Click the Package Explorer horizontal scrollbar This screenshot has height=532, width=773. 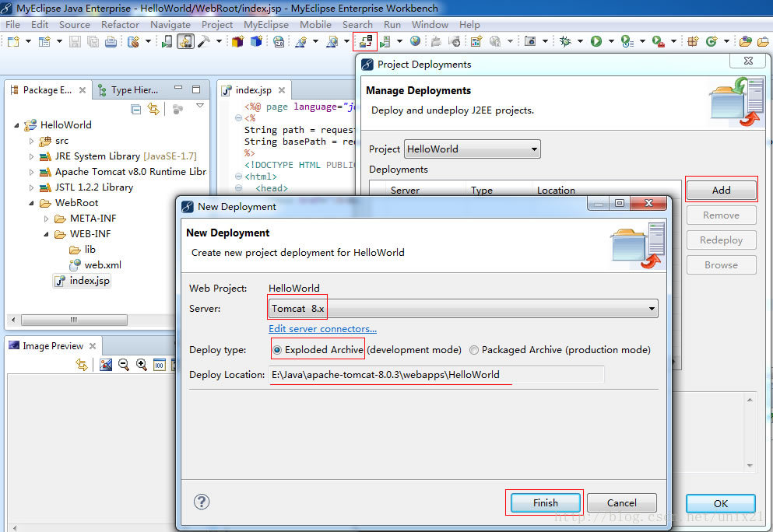click(74, 320)
